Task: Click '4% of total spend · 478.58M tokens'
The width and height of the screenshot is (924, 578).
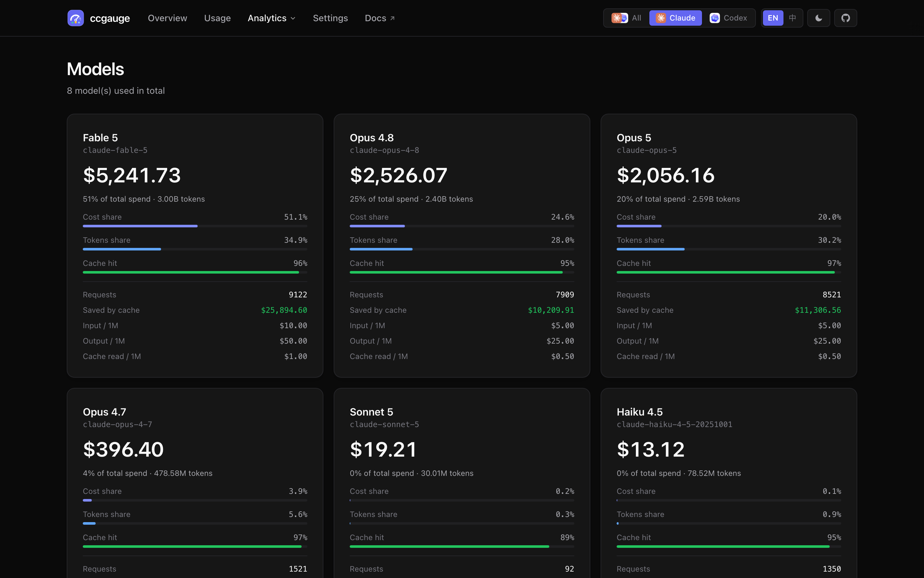Action: point(147,473)
